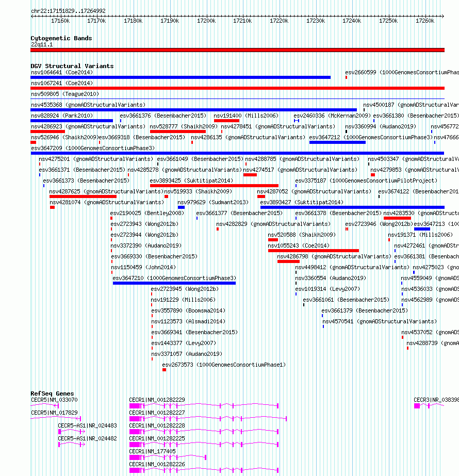The height and width of the screenshot is (476, 459).
Task: Select nsv526946 (Shaikh2009) label
Action: pyautogui.click(x=64, y=138)
